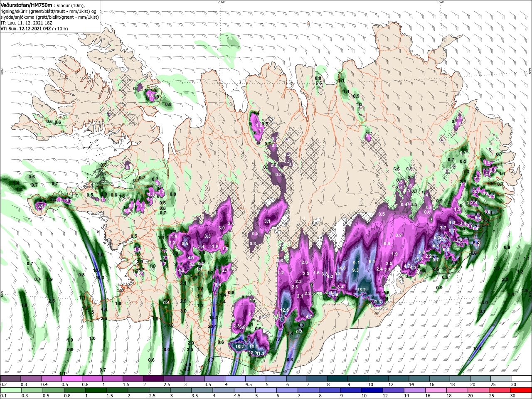Click the 'VT: Sun. 12.12.2021 04Z' valid time

[x=26, y=29]
